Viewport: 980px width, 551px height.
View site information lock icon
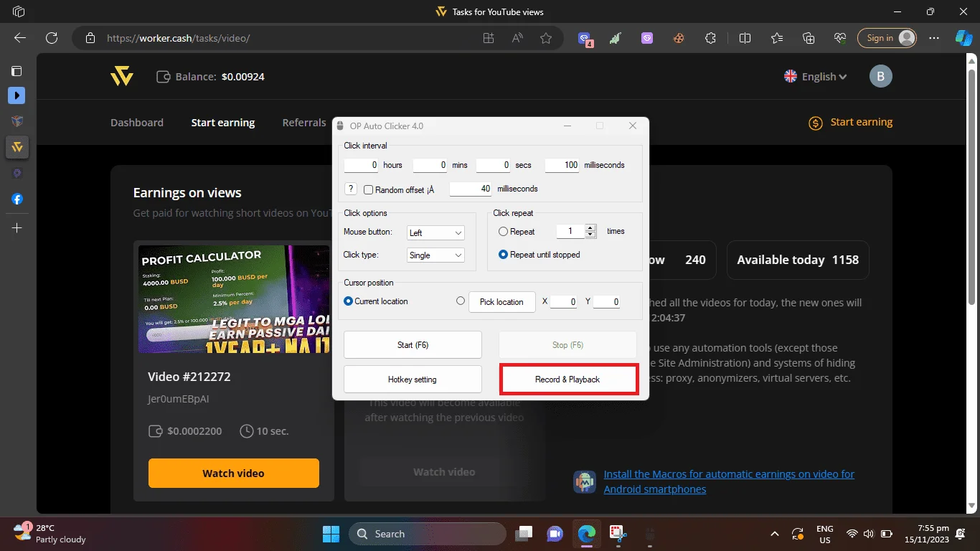click(x=90, y=38)
